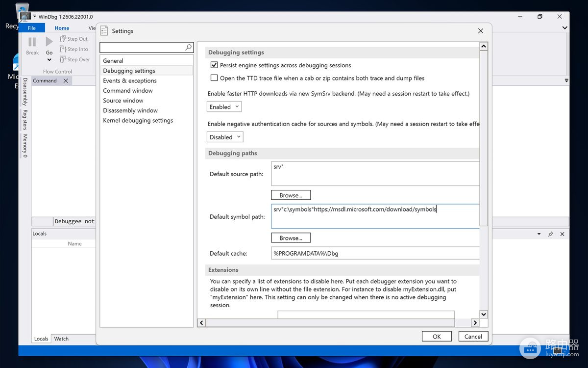Image resolution: width=588 pixels, height=368 pixels.
Task: Expand the Go button dropdown arrow
Action: 49,60
